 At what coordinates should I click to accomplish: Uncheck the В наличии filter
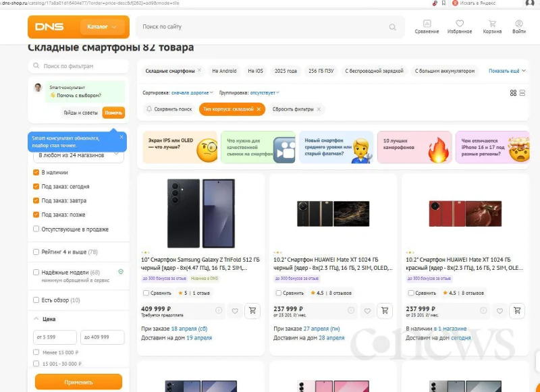pyautogui.click(x=36, y=172)
